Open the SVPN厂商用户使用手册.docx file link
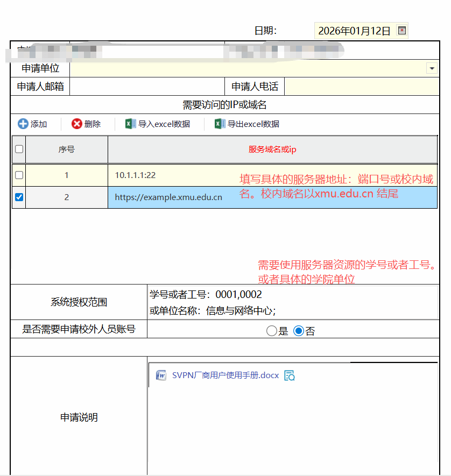 tap(225, 375)
